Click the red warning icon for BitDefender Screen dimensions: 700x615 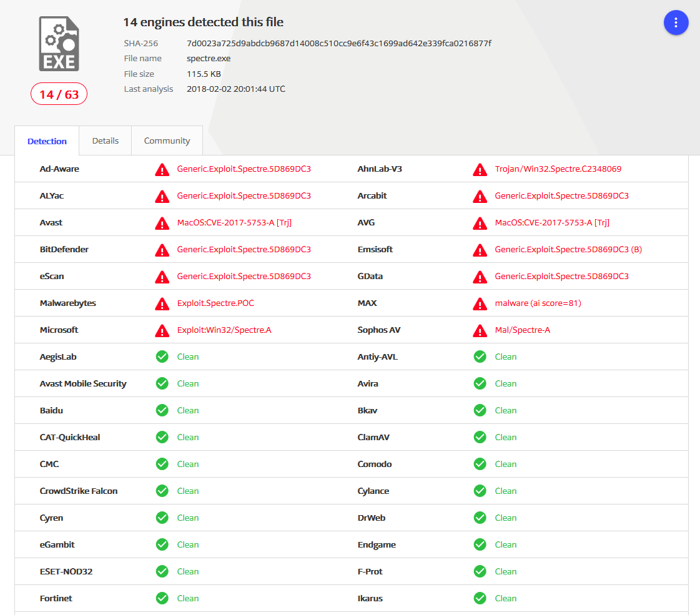coord(162,250)
